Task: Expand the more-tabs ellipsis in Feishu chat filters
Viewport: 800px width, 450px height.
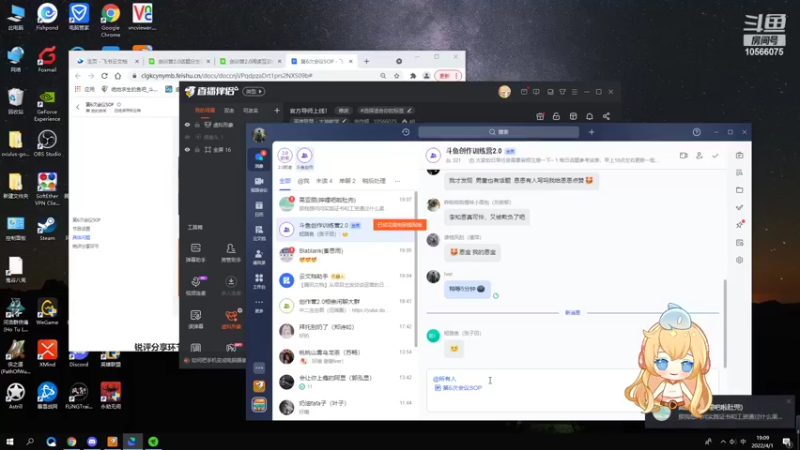Action: 397,181
